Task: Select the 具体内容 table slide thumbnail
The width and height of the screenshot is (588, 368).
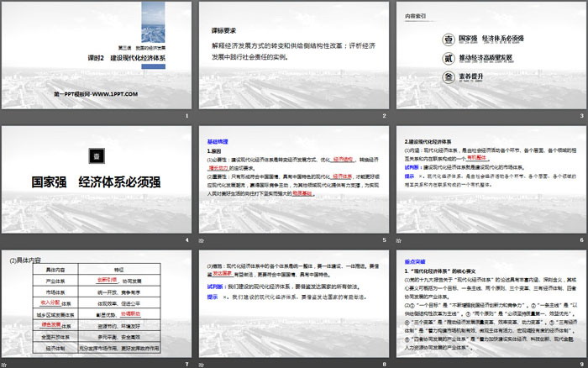Action: click(x=97, y=304)
